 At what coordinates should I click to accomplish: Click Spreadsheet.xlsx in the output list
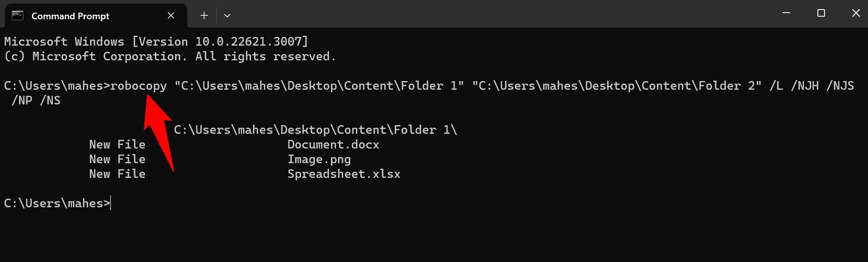pos(344,174)
